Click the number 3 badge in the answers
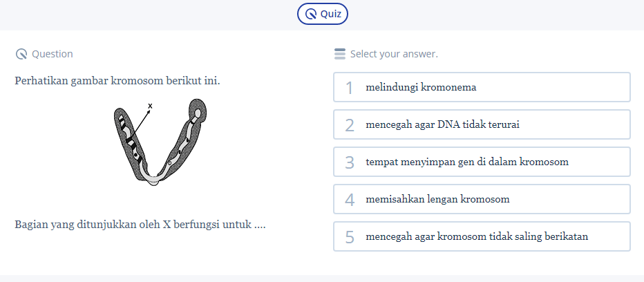644x282 pixels. pos(350,162)
